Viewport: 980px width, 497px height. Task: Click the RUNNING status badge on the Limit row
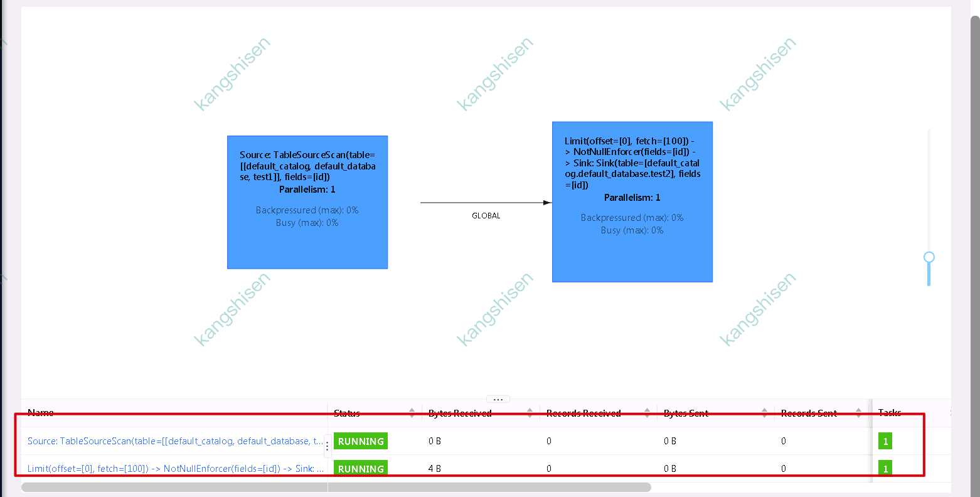click(360, 468)
